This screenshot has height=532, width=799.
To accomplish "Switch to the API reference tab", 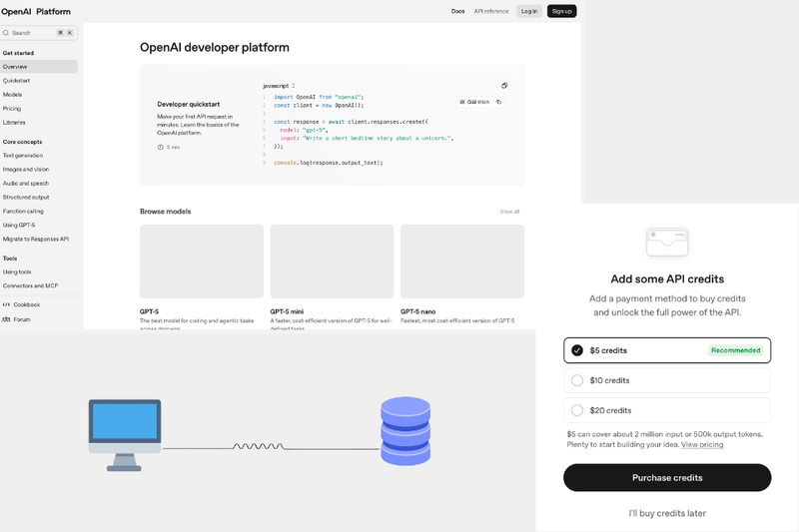I will tap(491, 11).
